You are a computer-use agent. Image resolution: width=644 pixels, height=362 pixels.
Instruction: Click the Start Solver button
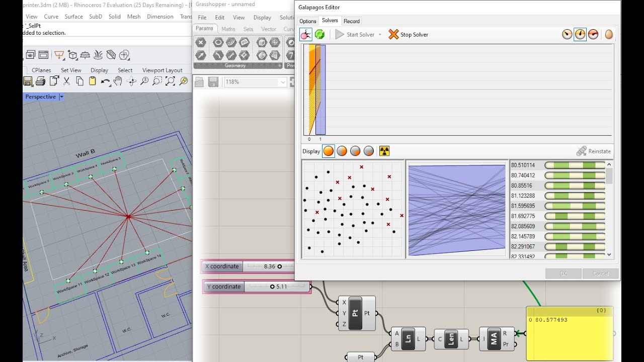(355, 34)
